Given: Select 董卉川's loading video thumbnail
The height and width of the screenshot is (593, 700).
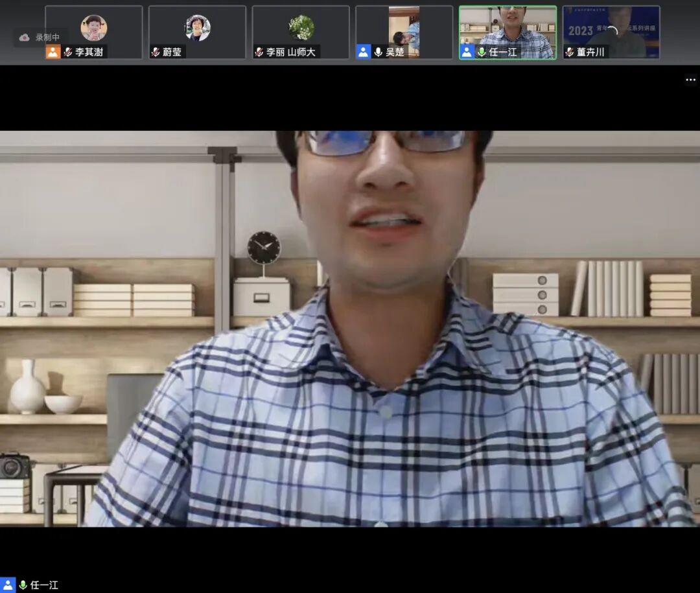Looking at the screenshot, I should point(611,29).
